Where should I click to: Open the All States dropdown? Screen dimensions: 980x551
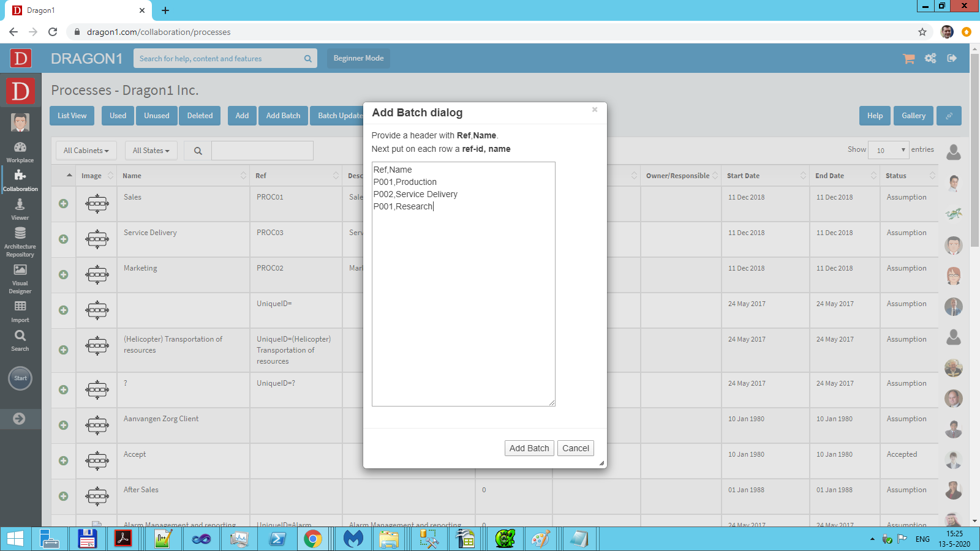click(151, 151)
